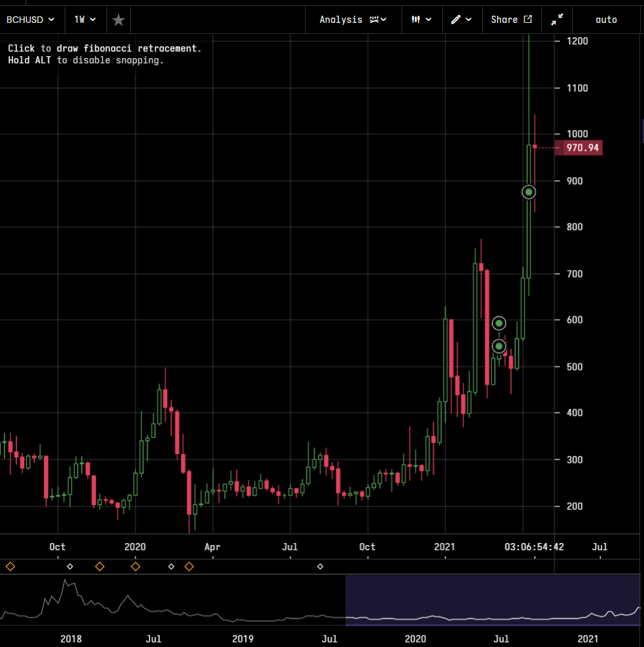Toggle the auto scale button

point(606,20)
